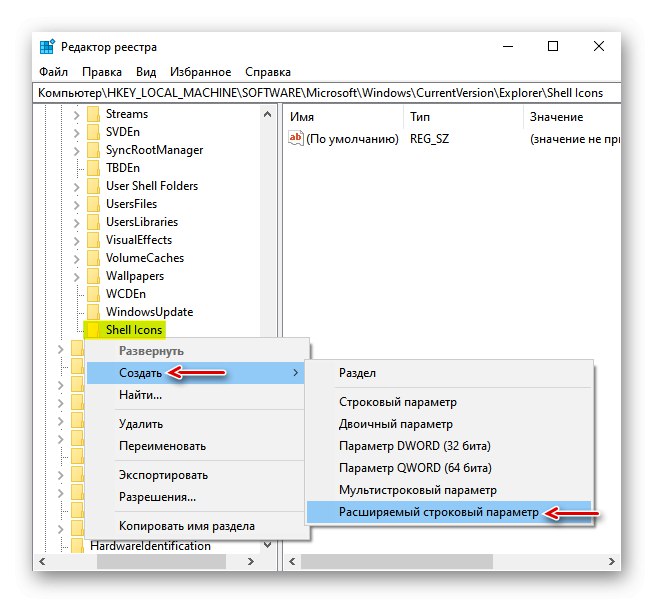Click the VisualEffects folder icon
This screenshot has width=653, height=603.
pos(93,240)
